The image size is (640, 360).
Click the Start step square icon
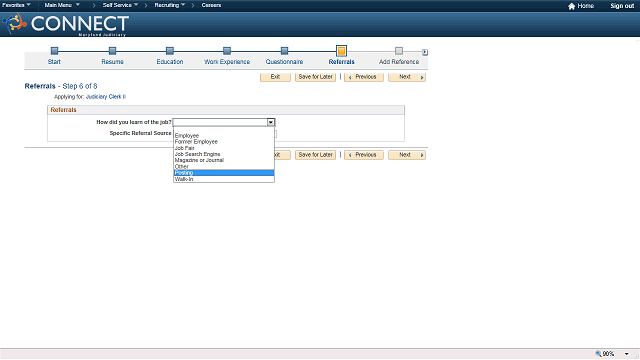tap(54, 51)
